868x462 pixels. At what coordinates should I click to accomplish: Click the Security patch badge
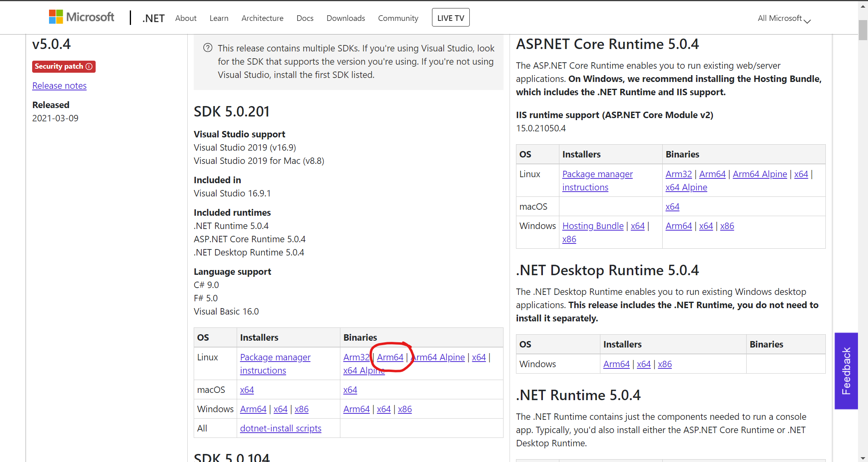click(x=63, y=66)
